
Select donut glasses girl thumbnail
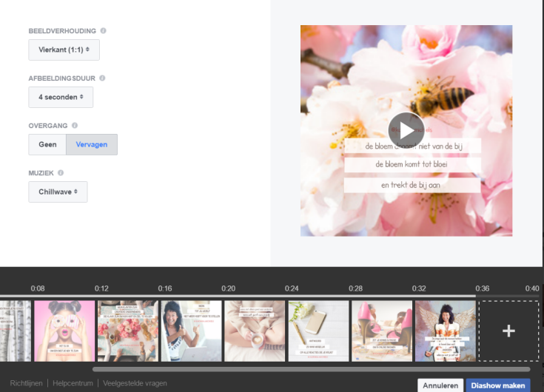64,331
